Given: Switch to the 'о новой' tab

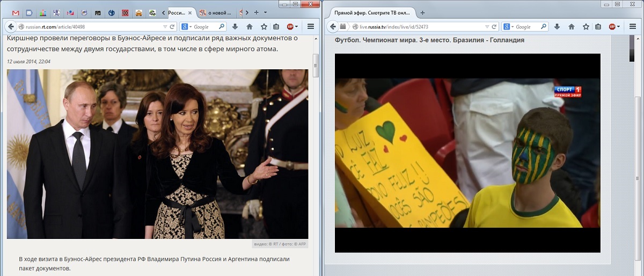Looking at the screenshot, I should pos(217,12).
